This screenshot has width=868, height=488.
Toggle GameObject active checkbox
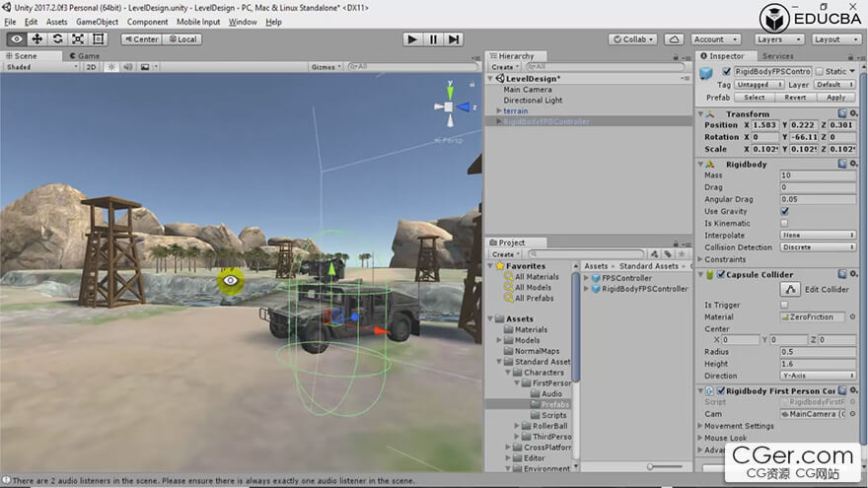(726, 71)
